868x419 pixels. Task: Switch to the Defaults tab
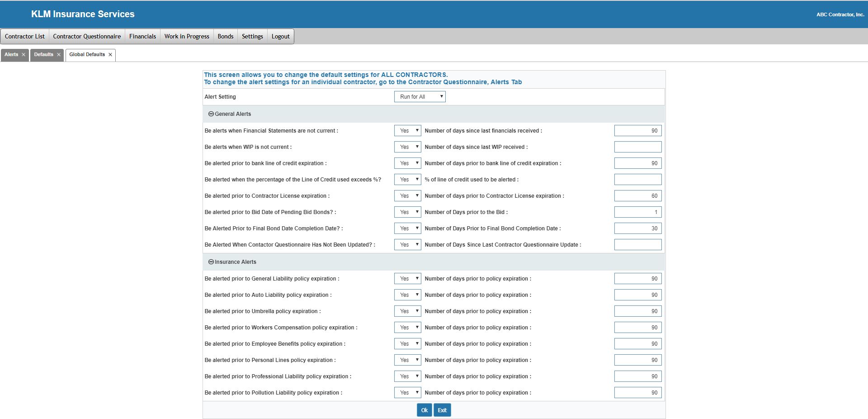tap(43, 55)
